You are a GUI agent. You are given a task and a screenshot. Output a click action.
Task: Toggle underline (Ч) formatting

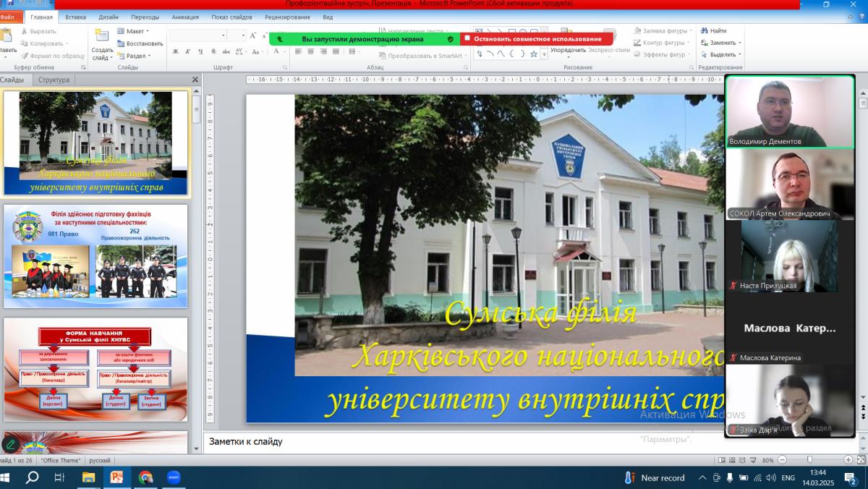200,51
